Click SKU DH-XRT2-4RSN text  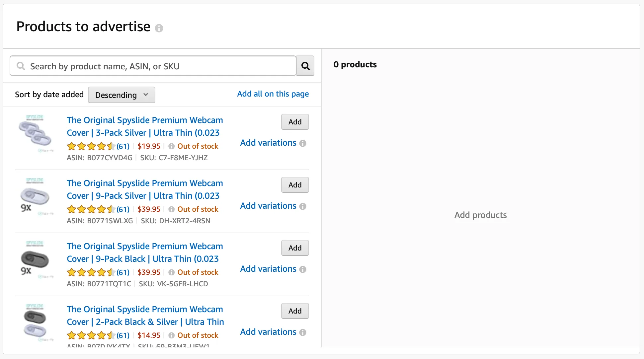click(176, 221)
